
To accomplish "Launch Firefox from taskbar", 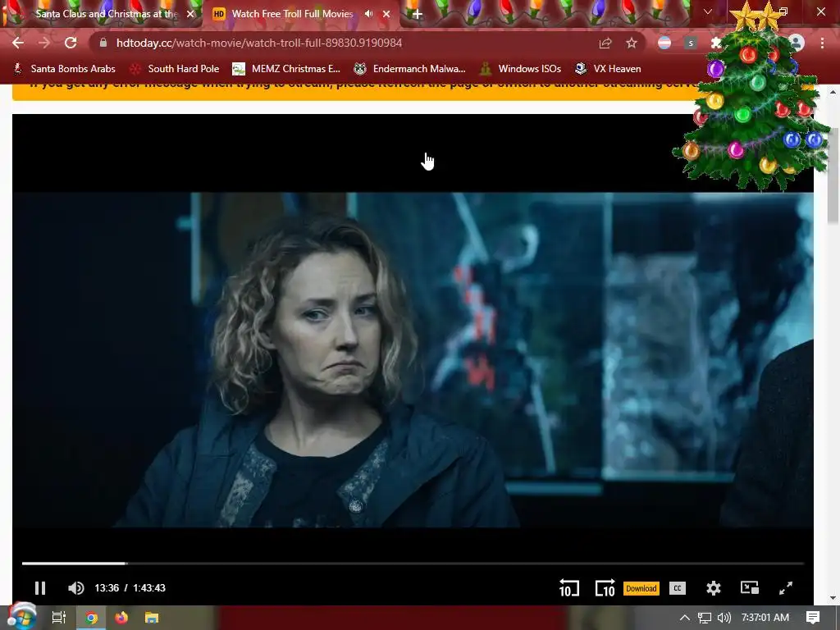I will (x=121, y=618).
